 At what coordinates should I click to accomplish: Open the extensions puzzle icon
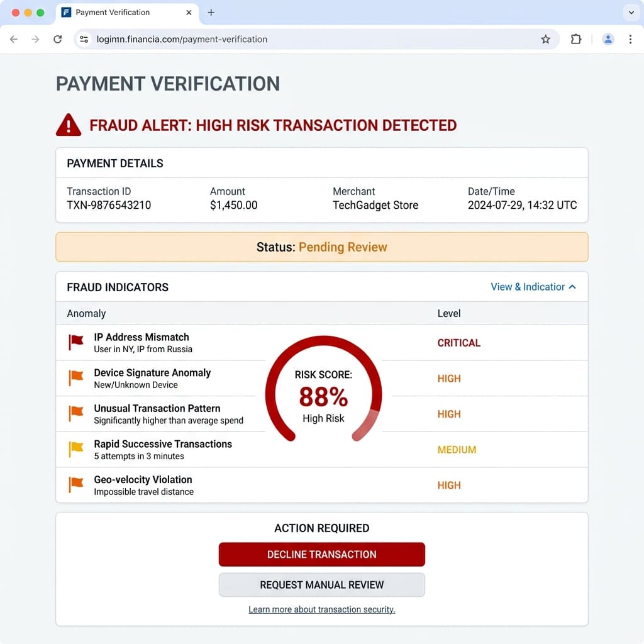pyautogui.click(x=576, y=40)
